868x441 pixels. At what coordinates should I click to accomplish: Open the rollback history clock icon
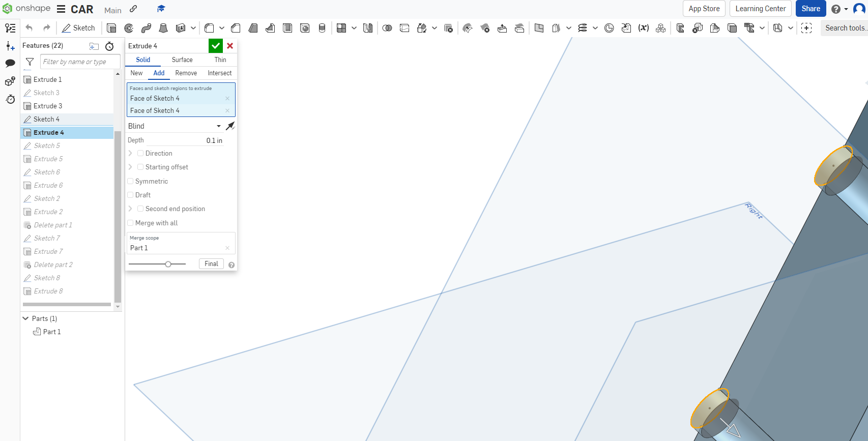[109, 46]
